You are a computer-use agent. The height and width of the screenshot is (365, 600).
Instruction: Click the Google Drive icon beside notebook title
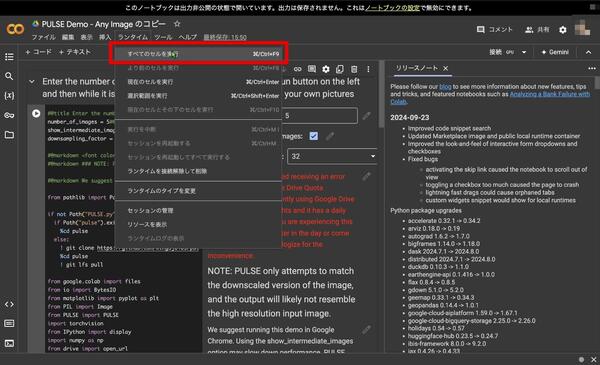point(36,24)
